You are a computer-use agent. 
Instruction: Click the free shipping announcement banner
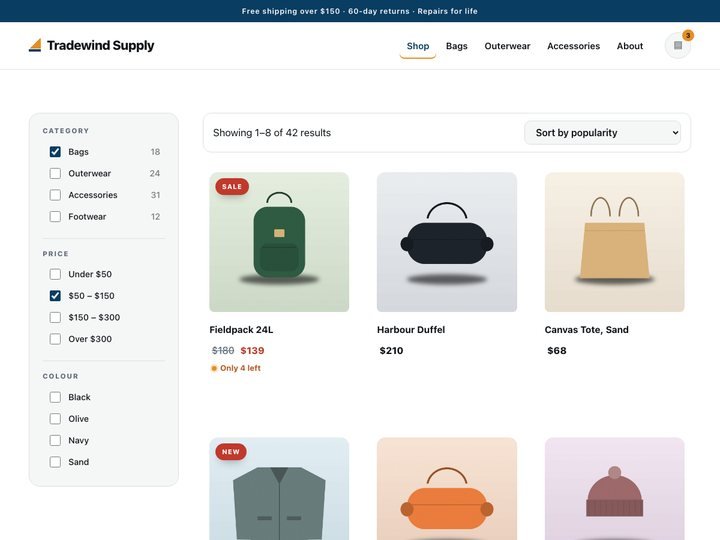360,11
